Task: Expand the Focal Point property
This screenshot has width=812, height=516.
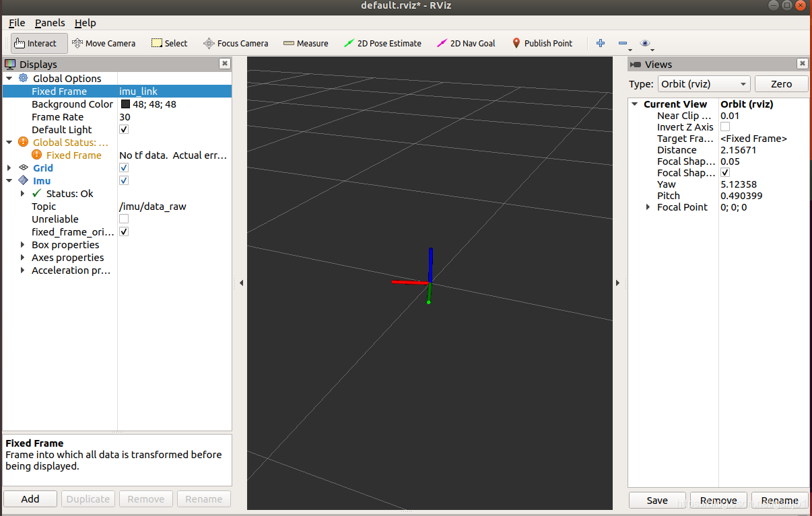Action: click(x=648, y=207)
